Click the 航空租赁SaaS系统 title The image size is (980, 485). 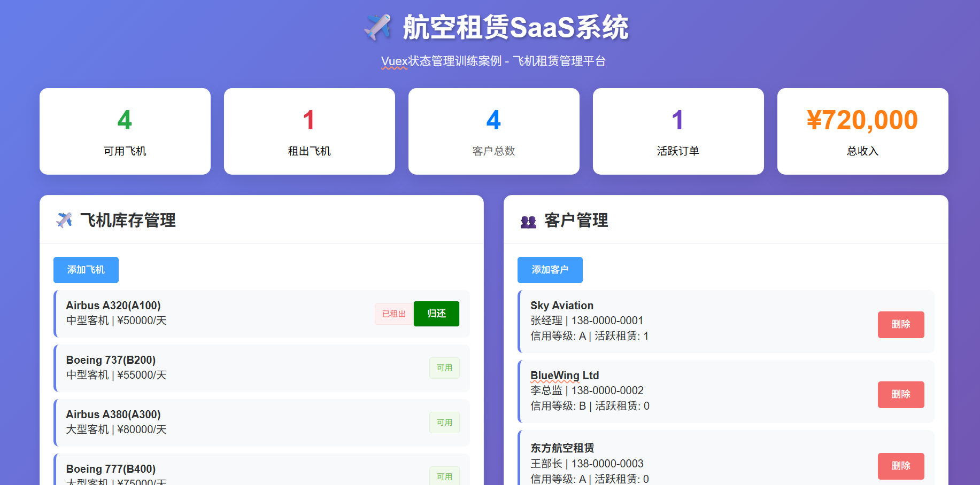(x=516, y=27)
